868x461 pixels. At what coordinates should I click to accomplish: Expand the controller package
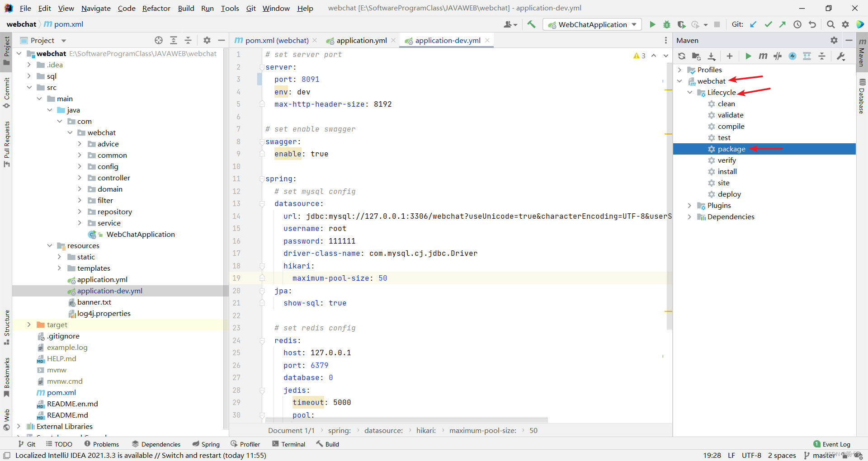80,178
